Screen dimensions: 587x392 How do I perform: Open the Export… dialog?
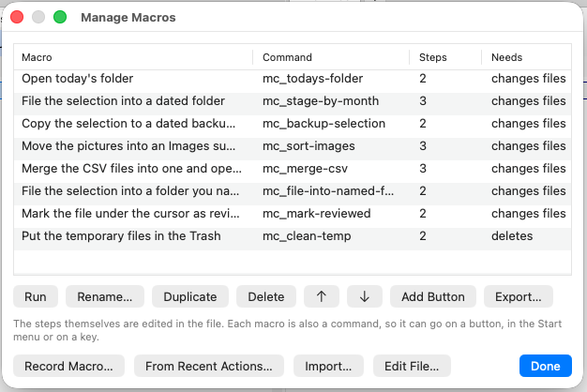click(x=519, y=296)
